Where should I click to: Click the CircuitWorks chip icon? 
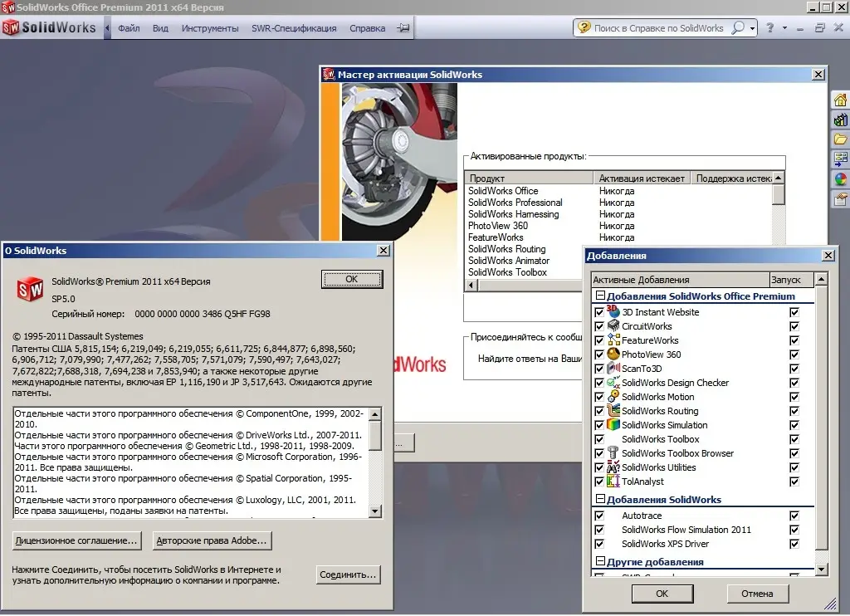pos(613,325)
